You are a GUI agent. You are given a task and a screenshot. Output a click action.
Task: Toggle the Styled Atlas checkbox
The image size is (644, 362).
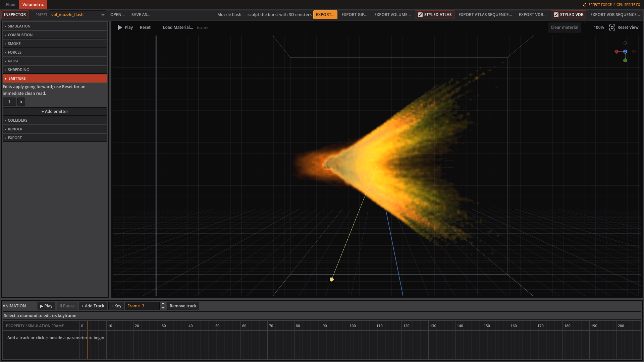click(420, 15)
